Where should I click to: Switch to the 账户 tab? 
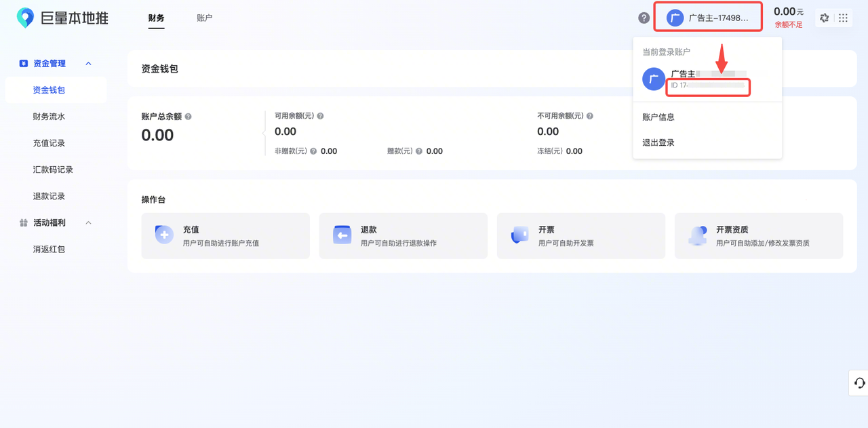point(204,18)
